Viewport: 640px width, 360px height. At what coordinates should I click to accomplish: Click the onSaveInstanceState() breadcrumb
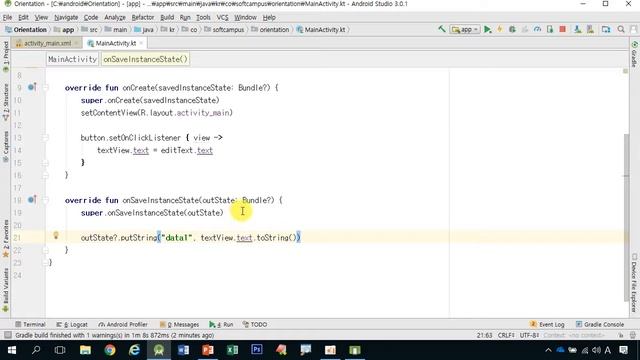[x=145, y=59]
